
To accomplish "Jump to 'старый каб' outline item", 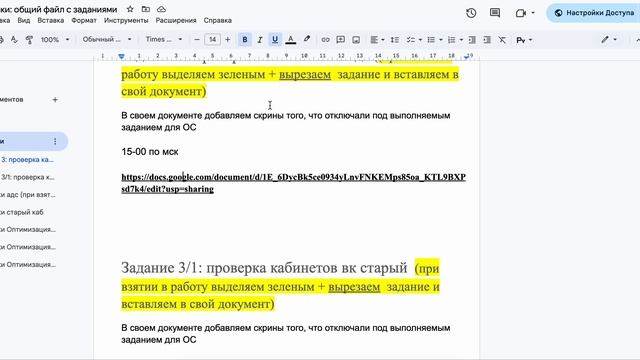I will click(22, 212).
